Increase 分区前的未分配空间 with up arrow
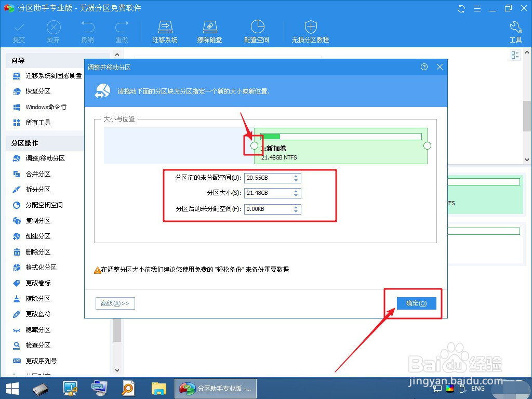This screenshot has height=399, width=532. (x=296, y=176)
